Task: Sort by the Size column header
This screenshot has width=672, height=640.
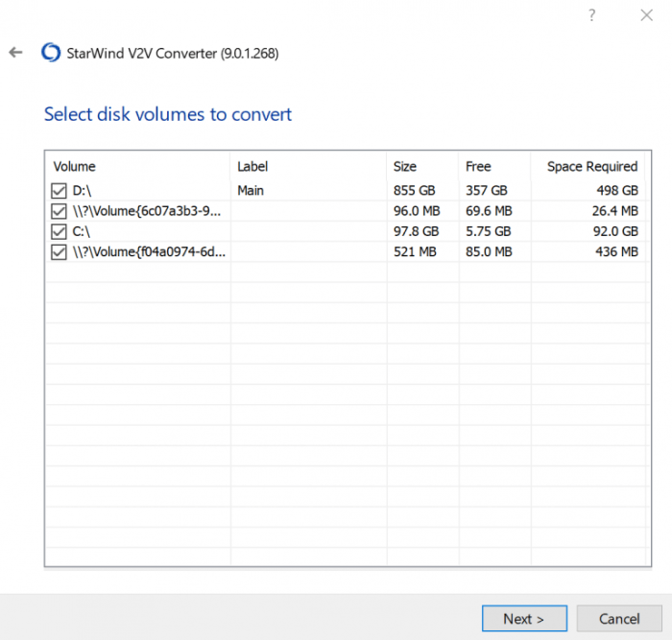Action: tap(404, 166)
